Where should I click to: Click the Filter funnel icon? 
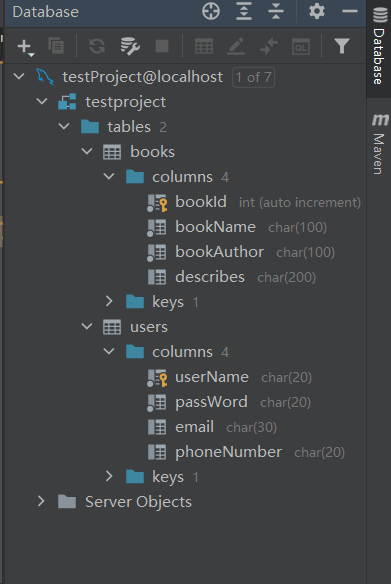[x=342, y=46]
